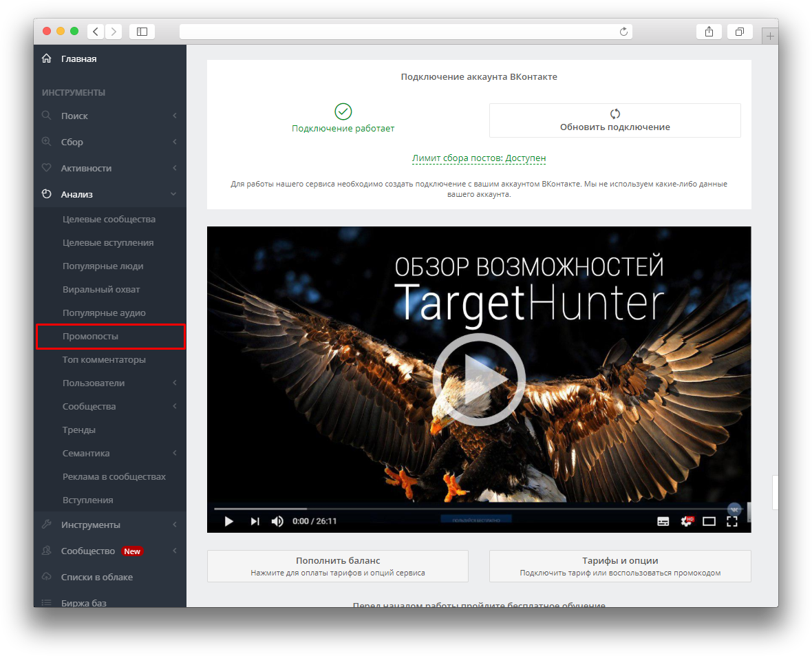Open Топ комментаторы item
This screenshot has width=812, height=656.
tap(104, 359)
